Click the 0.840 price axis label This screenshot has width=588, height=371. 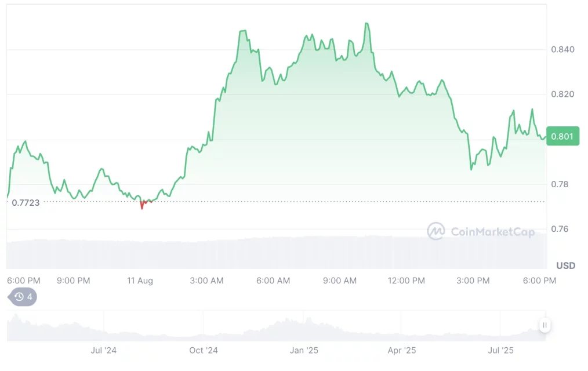click(x=562, y=49)
